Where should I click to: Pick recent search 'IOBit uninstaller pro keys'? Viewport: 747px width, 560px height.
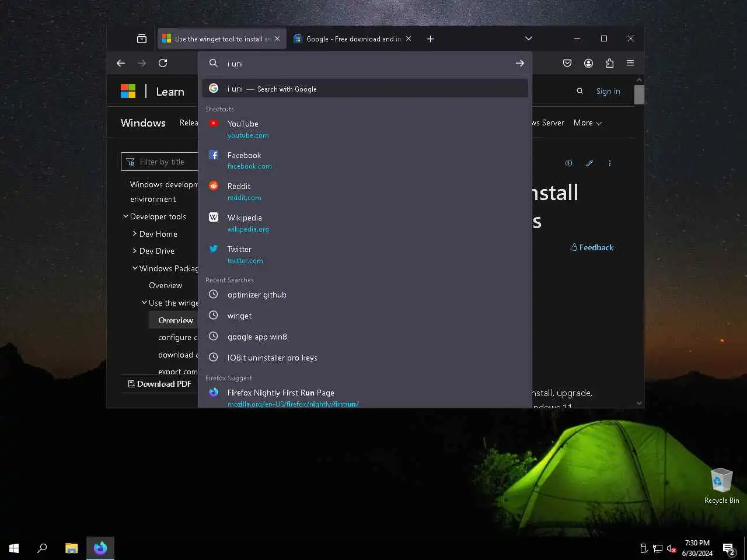coord(365,358)
